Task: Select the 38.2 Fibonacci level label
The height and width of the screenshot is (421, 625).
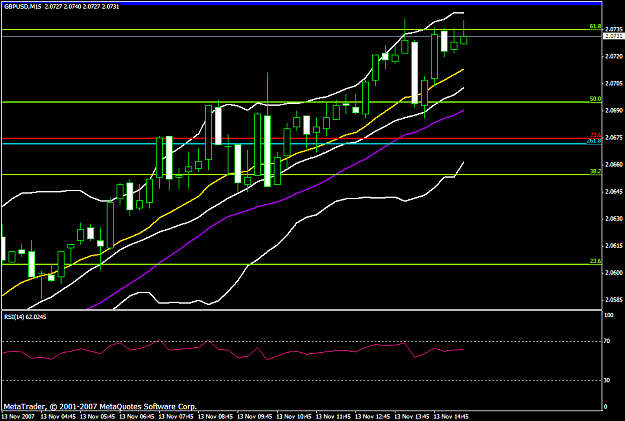Action: pos(595,171)
